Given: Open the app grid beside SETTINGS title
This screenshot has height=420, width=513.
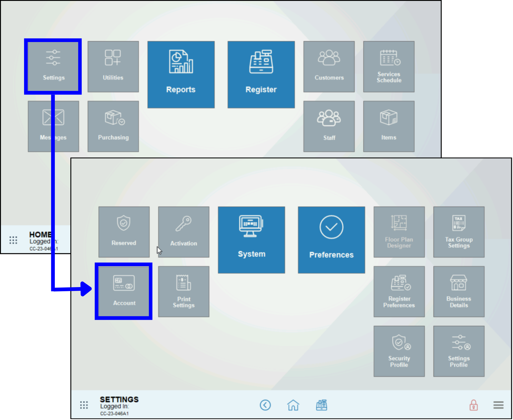Looking at the screenshot, I should (x=84, y=405).
